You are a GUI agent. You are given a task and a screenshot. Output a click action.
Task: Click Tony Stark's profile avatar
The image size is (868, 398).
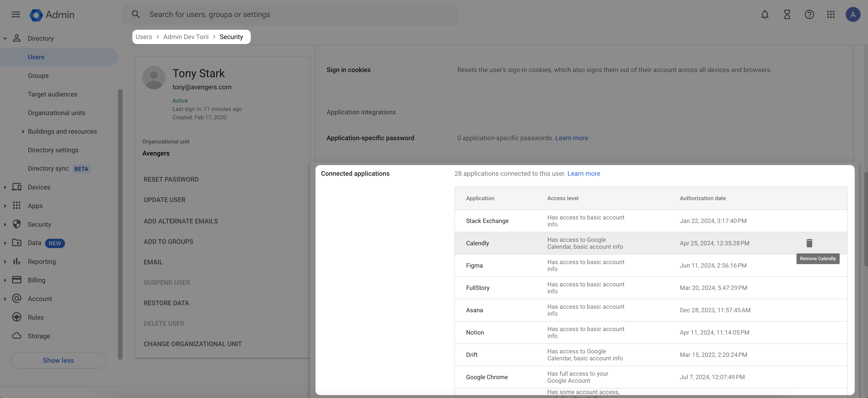pos(154,78)
